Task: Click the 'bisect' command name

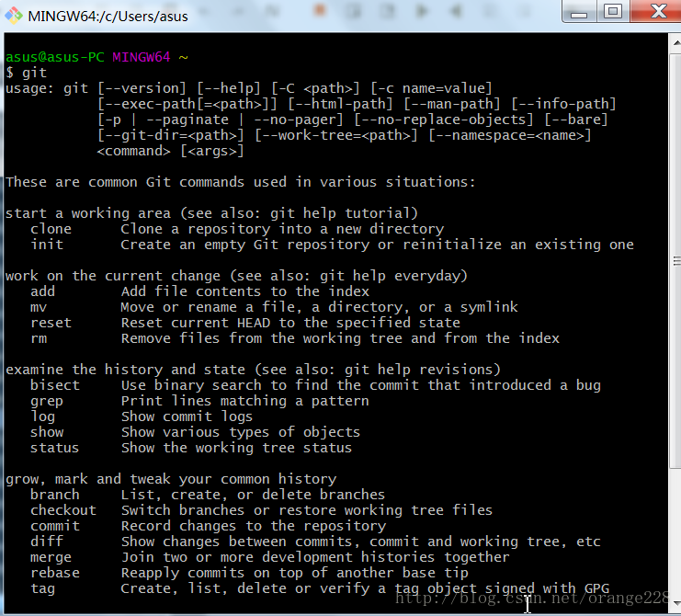Action: [x=55, y=385]
